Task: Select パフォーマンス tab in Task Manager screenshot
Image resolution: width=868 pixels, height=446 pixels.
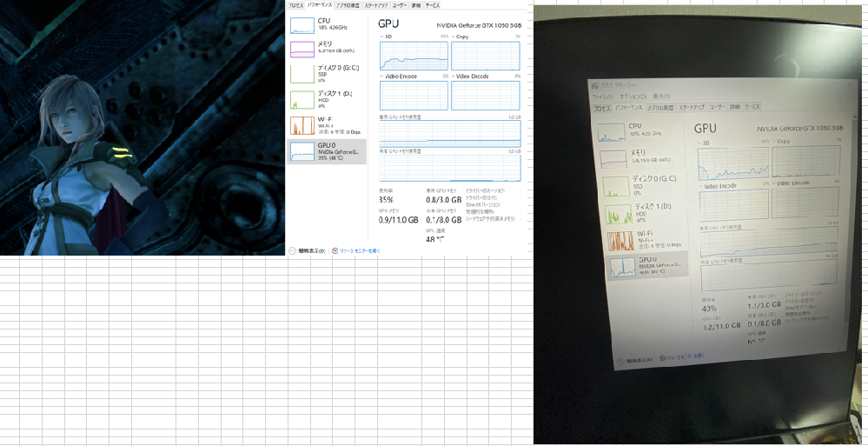Action: click(x=320, y=5)
